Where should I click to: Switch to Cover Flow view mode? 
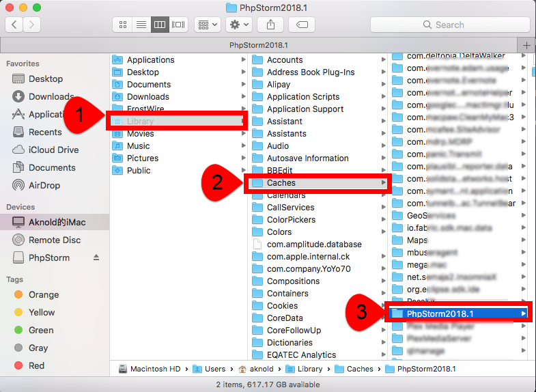pyautogui.click(x=178, y=25)
